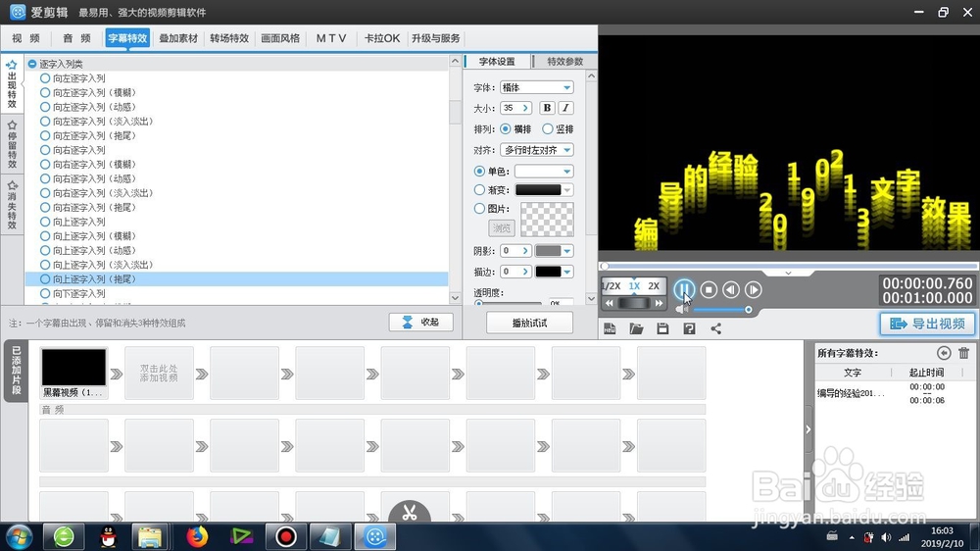Click the save-as help disk icon
Image resolution: width=980 pixels, height=551 pixels.
point(689,328)
